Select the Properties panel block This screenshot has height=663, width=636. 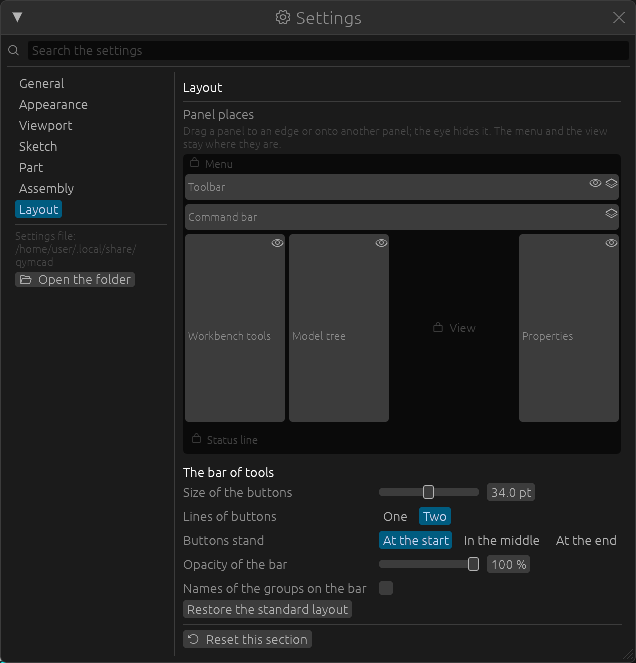tap(569, 328)
